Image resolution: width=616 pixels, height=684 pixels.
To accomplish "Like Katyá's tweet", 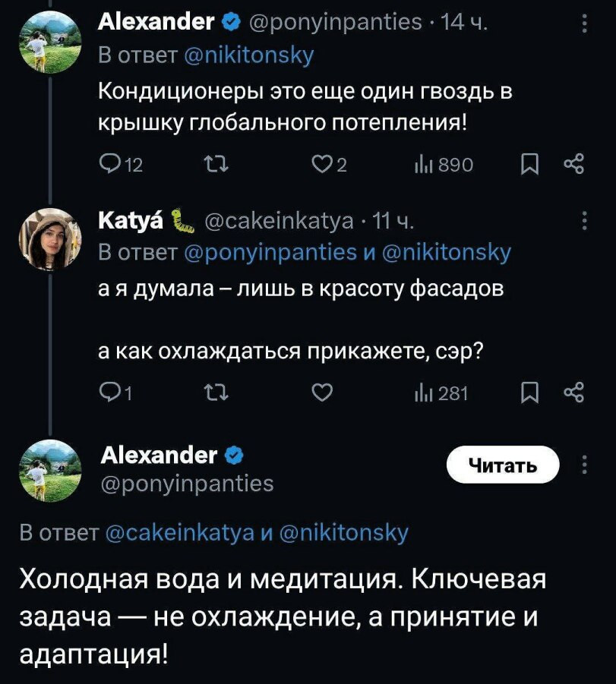I will 322,392.
